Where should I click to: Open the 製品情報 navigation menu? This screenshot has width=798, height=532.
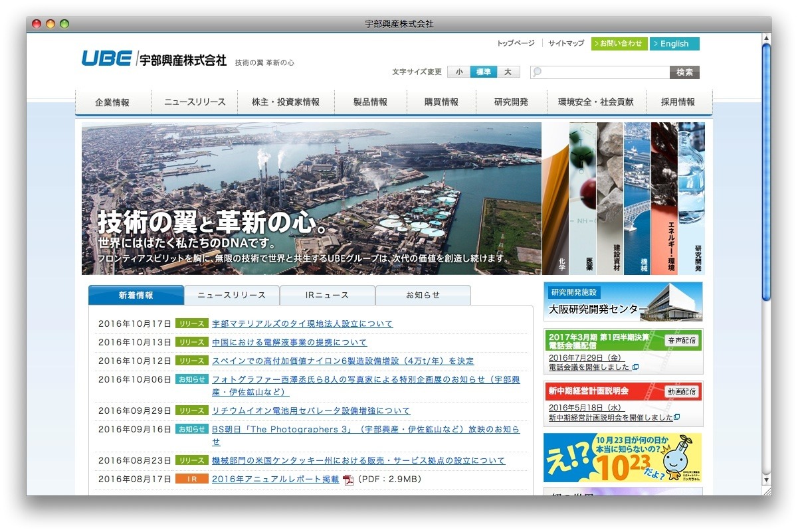point(370,102)
